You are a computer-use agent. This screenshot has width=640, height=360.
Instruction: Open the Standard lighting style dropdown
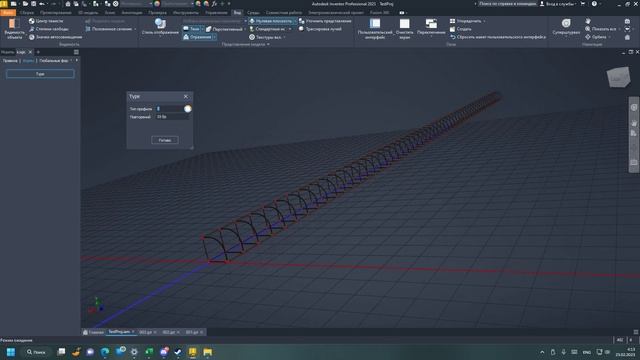(271, 29)
